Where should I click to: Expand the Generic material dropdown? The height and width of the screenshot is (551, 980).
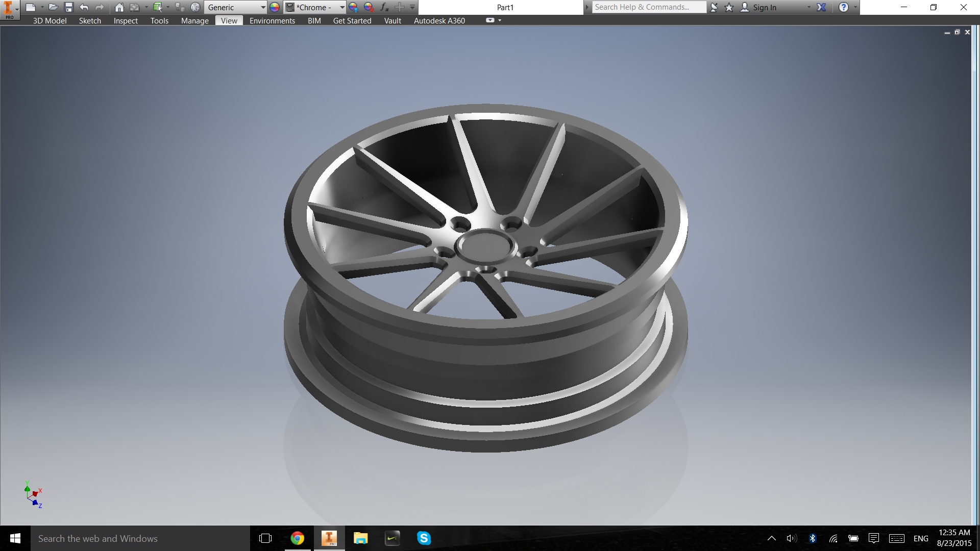(x=263, y=7)
